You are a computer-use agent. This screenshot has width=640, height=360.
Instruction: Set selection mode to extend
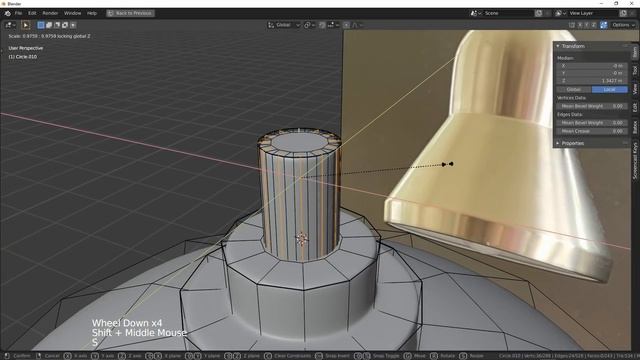coord(49,25)
